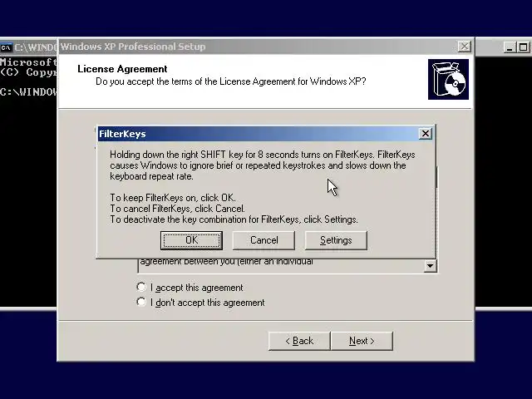The width and height of the screenshot is (532, 399).
Task: Minimize the command prompt window
Action: point(510,47)
